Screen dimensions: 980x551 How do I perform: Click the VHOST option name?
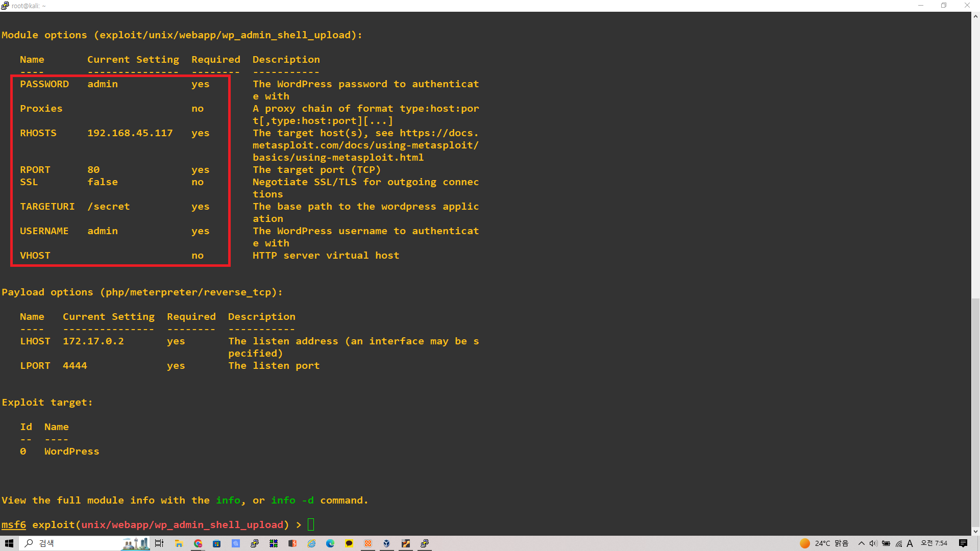pos(35,256)
